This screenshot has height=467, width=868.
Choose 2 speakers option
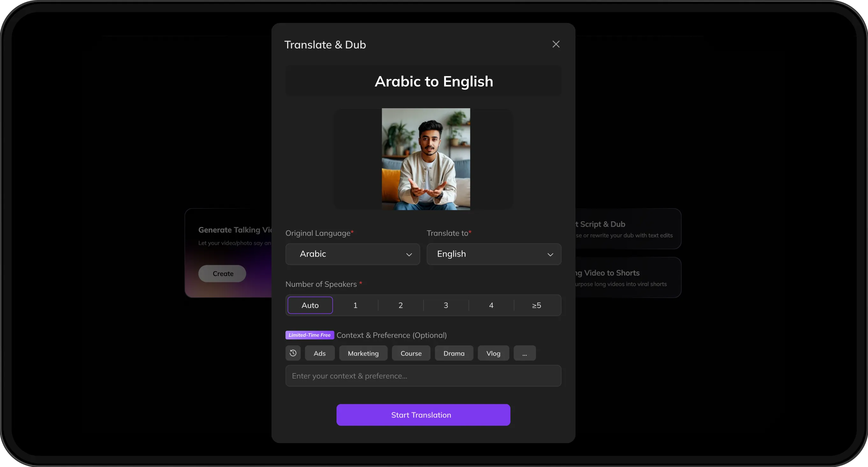pos(400,305)
